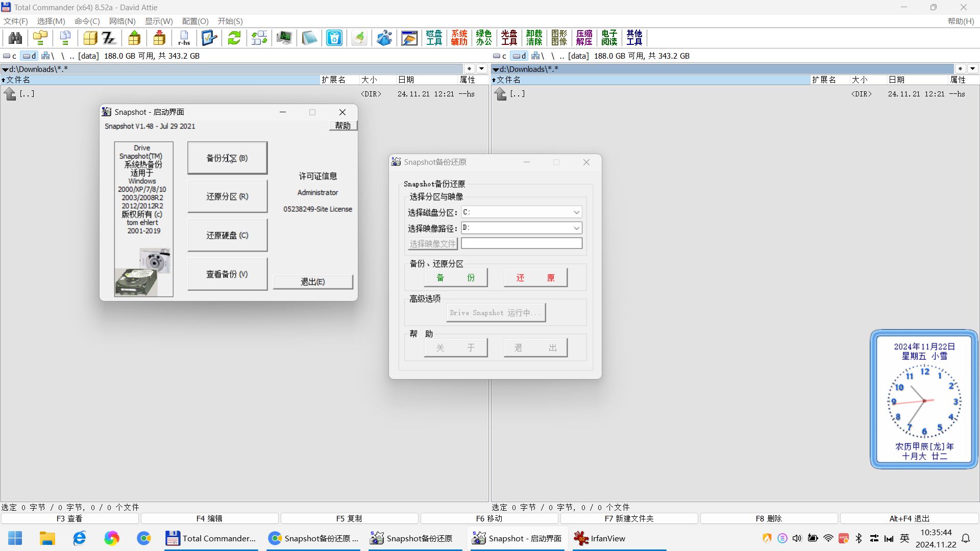The width and height of the screenshot is (980, 551).
Task: Click left panel 文件名 column header
Action: (160, 80)
